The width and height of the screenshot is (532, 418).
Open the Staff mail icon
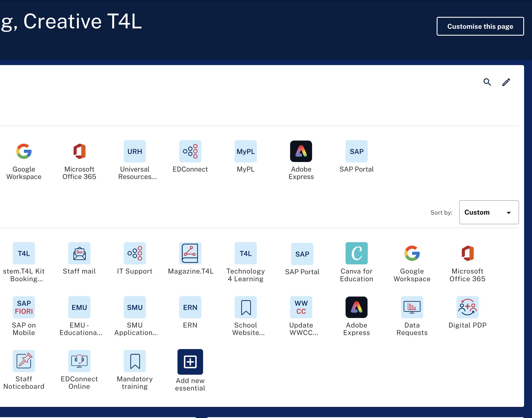(x=79, y=253)
